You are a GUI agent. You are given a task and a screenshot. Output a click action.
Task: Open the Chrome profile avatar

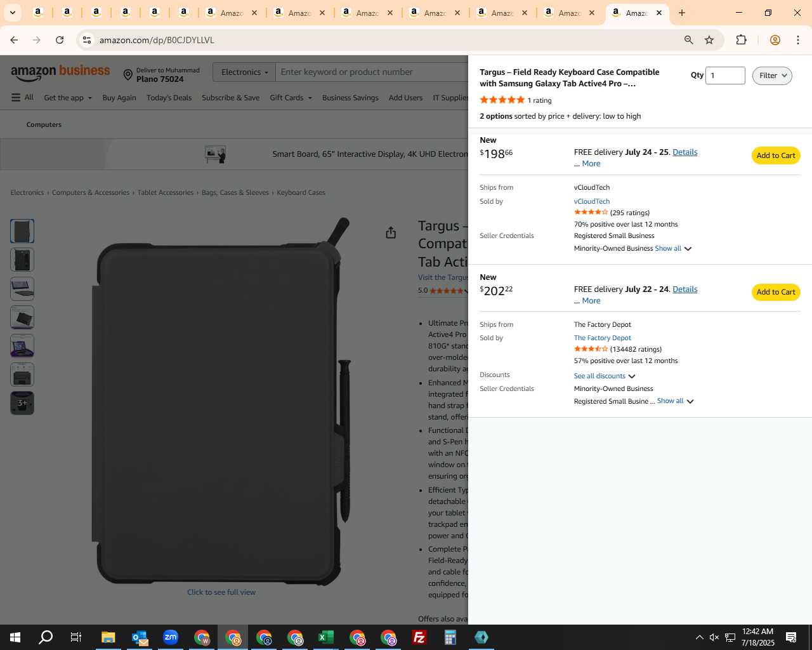[x=775, y=40]
